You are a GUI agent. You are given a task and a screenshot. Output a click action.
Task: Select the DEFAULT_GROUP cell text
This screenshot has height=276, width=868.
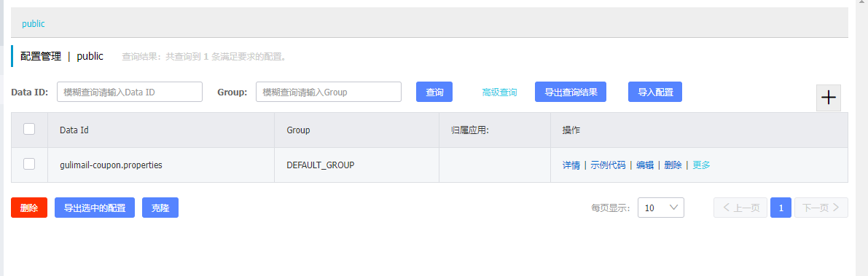point(321,165)
